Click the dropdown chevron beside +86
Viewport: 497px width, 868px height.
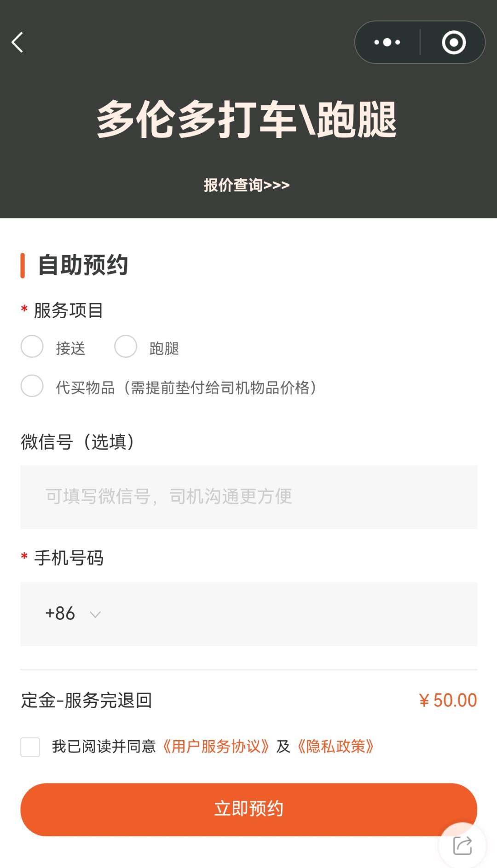click(95, 615)
